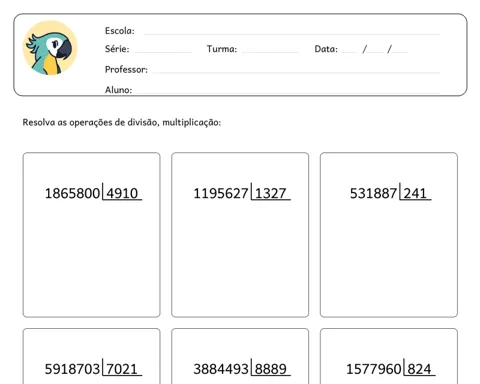Click the divisor 8889
This screenshot has width=480, height=384.
(271, 369)
